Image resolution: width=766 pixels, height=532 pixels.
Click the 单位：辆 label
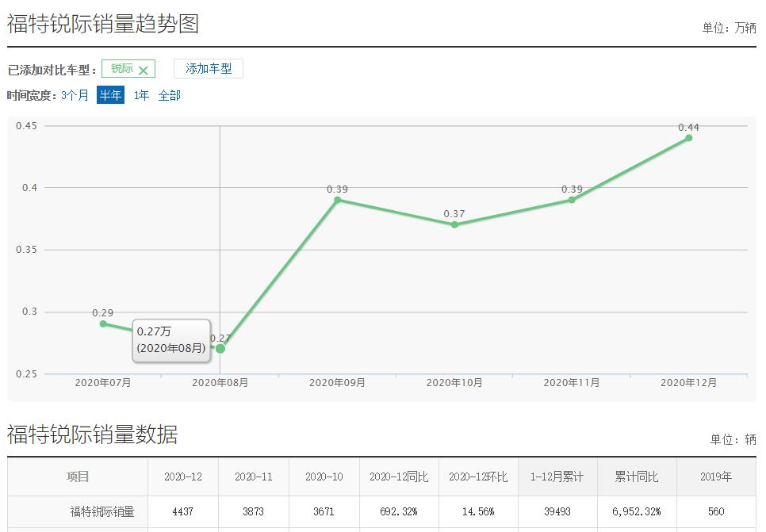point(733,440)
